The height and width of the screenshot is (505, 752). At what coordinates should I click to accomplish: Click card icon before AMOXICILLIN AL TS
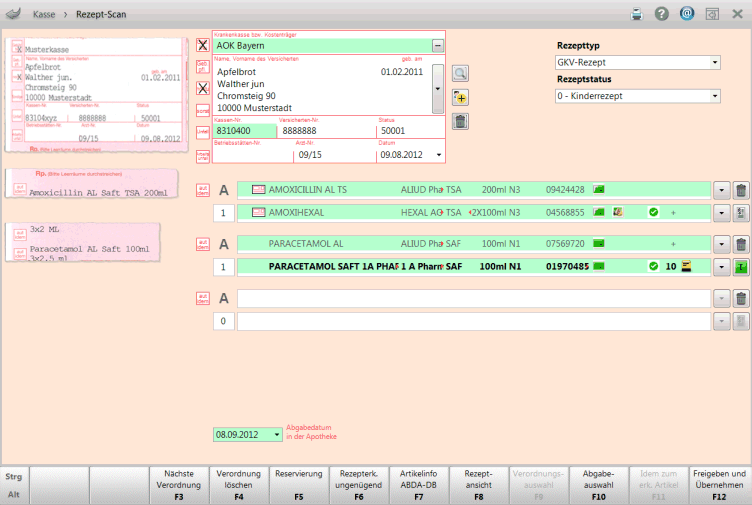point(258,189)
